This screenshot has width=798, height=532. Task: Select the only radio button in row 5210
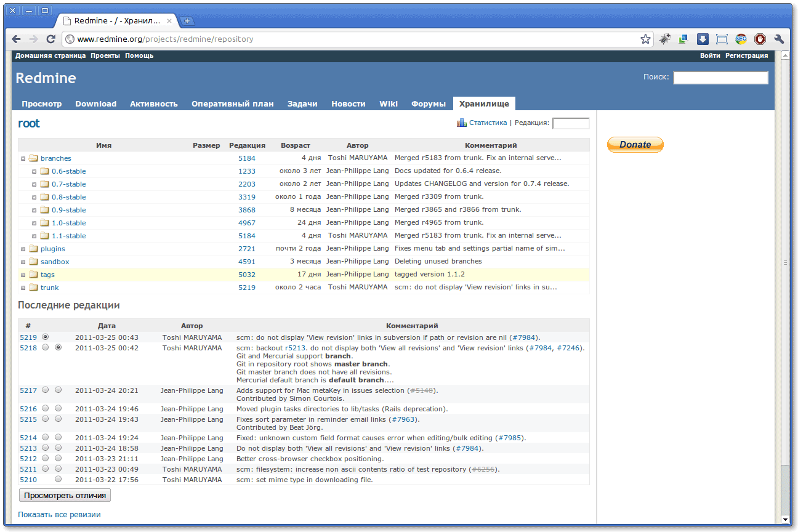coord(58,479)
